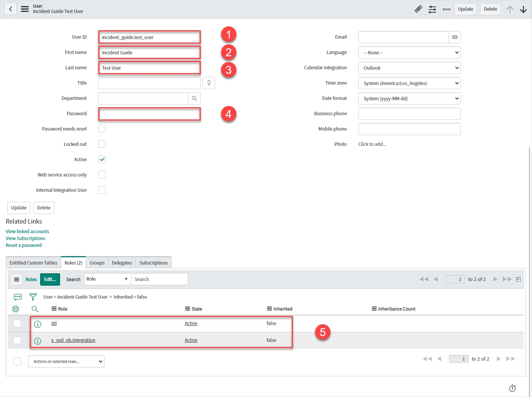Open info icon for itil role

(37, 324)
